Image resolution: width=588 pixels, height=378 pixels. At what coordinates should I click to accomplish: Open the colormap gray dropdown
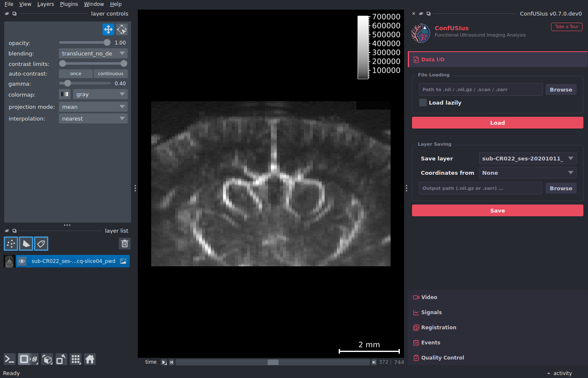[100, 94]
